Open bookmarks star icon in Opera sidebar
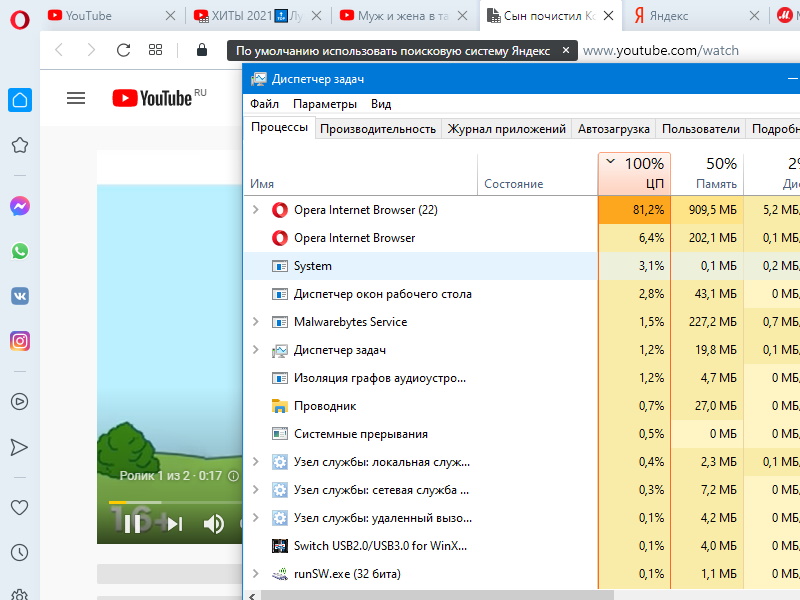800x600 pixels. (x=20, y=145)
